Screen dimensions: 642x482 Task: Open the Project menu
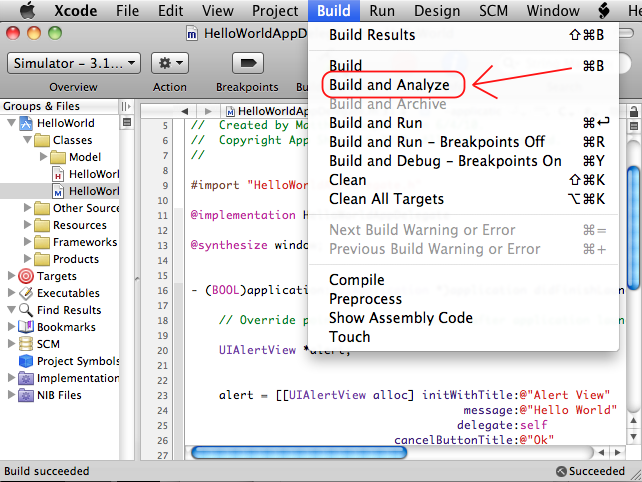275,11
